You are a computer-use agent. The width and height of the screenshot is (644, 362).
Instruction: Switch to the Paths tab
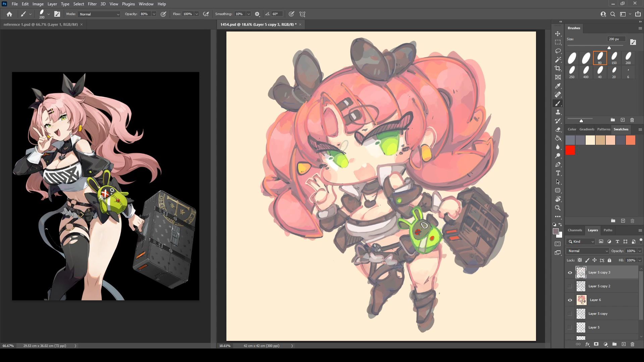(x=608, y=230)
